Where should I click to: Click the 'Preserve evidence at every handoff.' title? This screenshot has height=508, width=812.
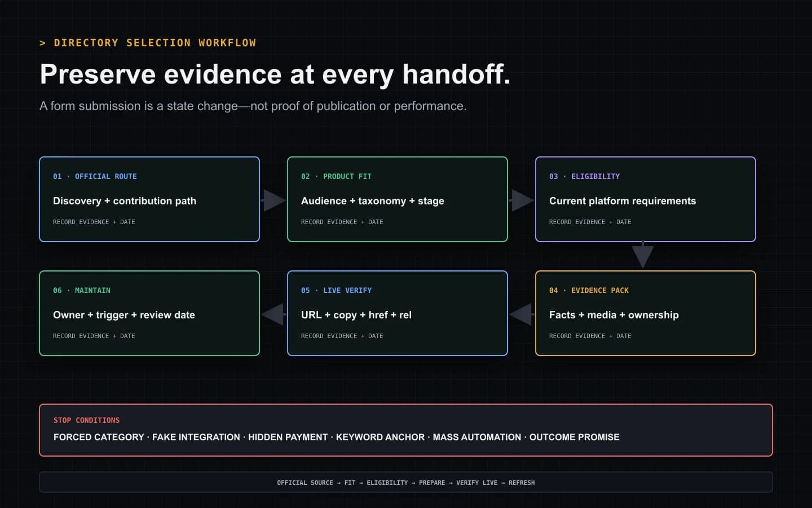point(275,74)
